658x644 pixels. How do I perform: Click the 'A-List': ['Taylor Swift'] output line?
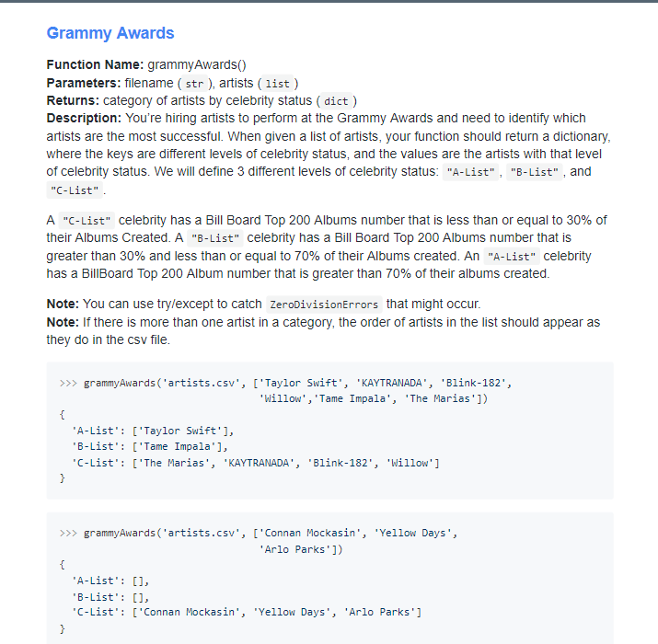(153, 431)
